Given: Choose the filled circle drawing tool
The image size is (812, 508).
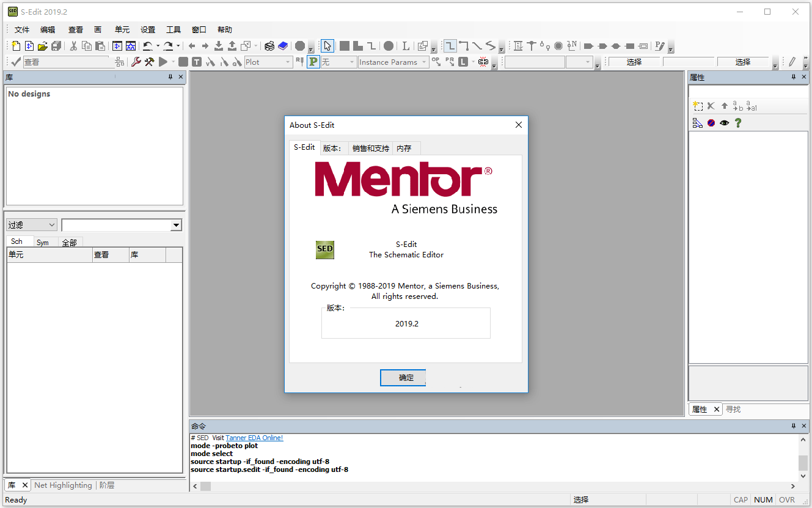Looking at the screenshot, I should pos(389,46).
